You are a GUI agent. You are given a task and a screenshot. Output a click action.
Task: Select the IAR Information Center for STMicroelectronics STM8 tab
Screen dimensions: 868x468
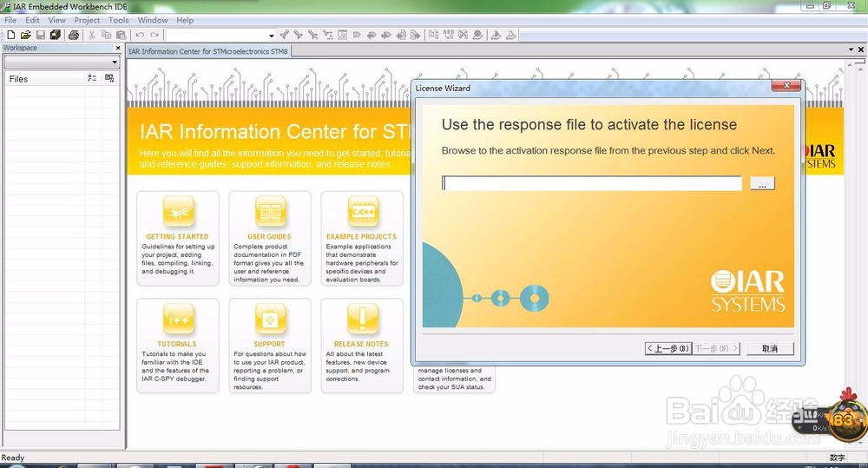point(208,51)
